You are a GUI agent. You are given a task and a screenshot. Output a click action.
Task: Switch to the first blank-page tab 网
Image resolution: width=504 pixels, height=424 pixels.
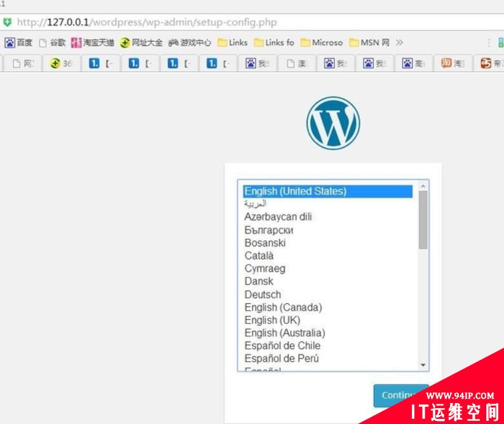[22, 64]
